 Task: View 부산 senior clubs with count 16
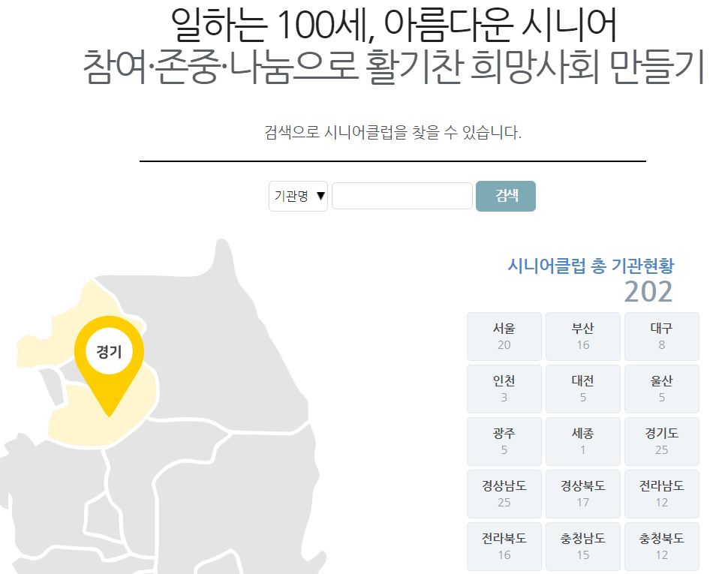pos(582,336)
